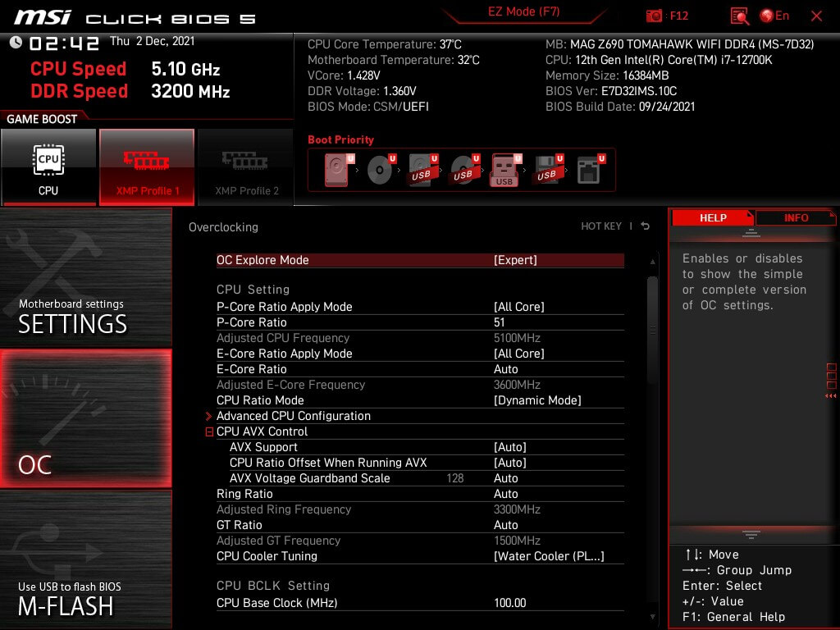The height and width of the screenshot is (630, 840).
Task: Click the hot key undo arrow icon
Action: coord(646,226)
